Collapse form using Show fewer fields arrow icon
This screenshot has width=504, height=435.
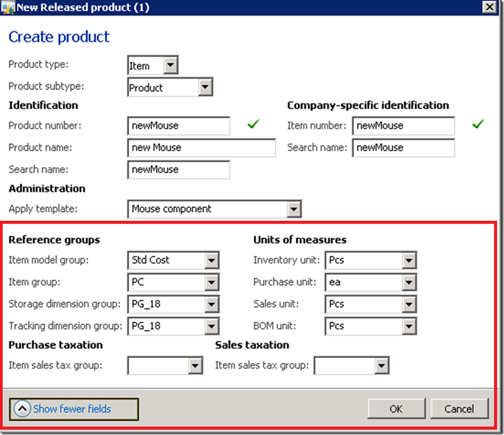click(22, 409)
